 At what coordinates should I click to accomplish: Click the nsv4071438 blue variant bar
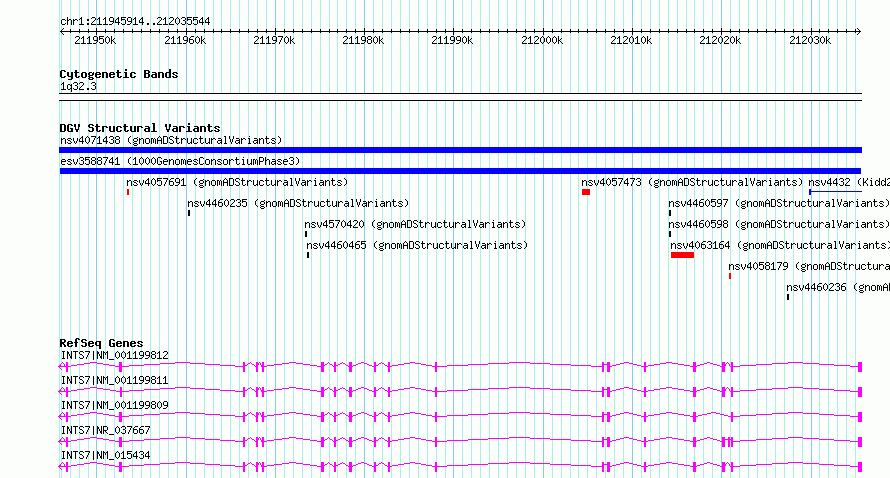[460, 150]
